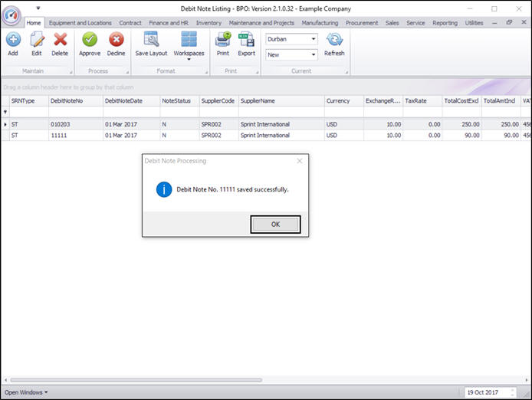Screen dimensions: 532x400
Task: Expand the Format group launcher
Action: click(x=206, y=72)
